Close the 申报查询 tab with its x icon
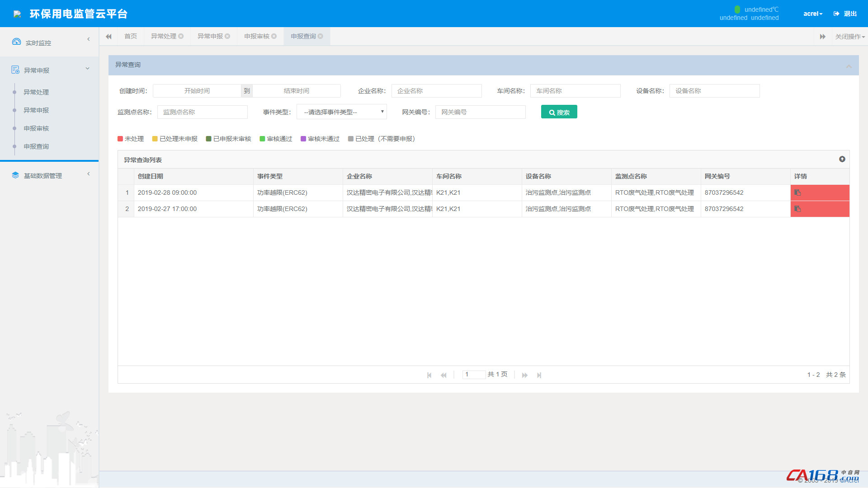Viewport: 868px width, 488px height. point(321,37)
